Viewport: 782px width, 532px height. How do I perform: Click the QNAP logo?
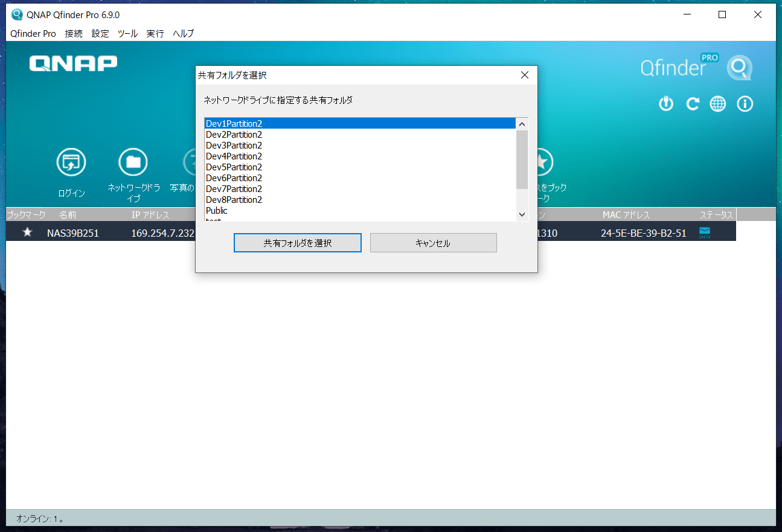coord(73,63)
